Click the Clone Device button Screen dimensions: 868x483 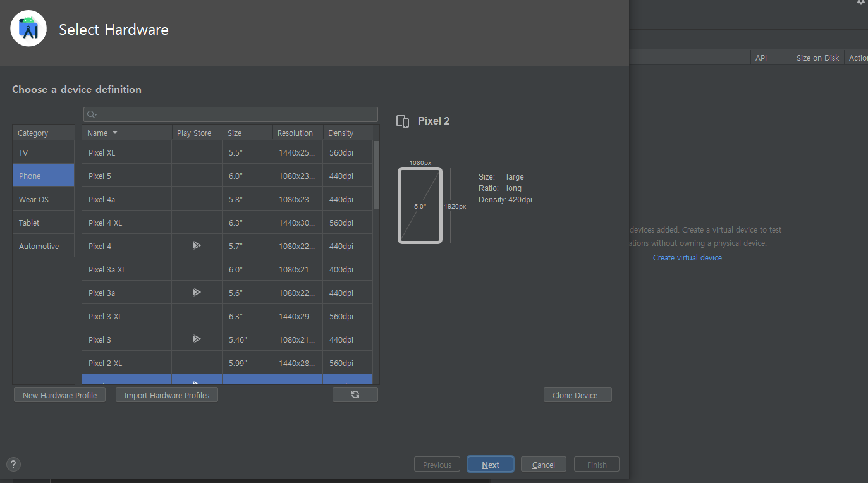coord(578,395)
